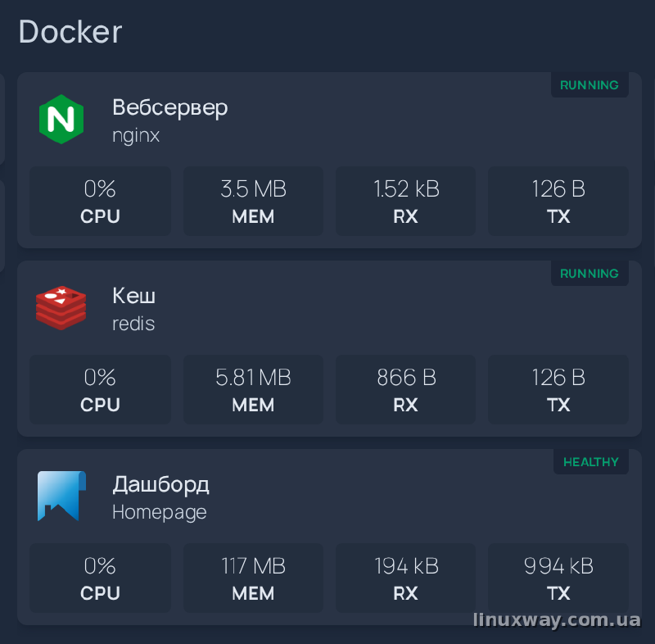Click the Дашборд CPU 0% stat block
The width and height of the screenshot is (655, 644).
tap(100, 578)
